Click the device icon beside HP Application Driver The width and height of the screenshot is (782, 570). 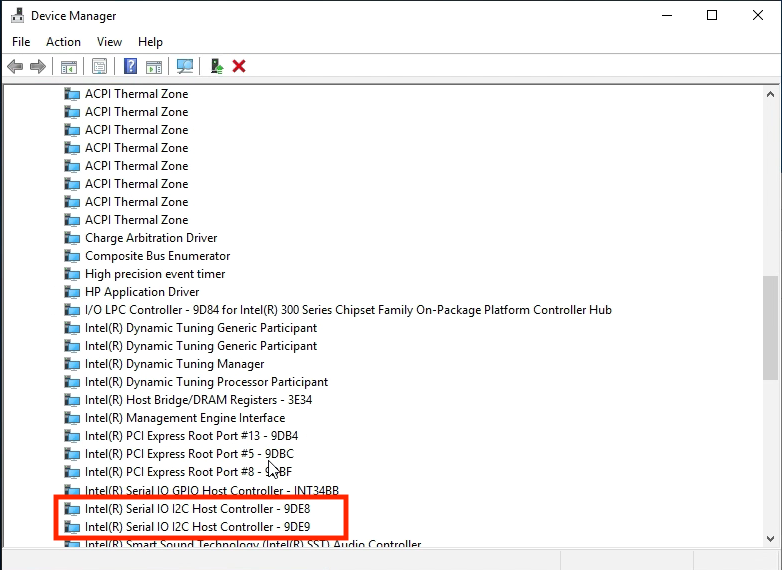(72, 292)
